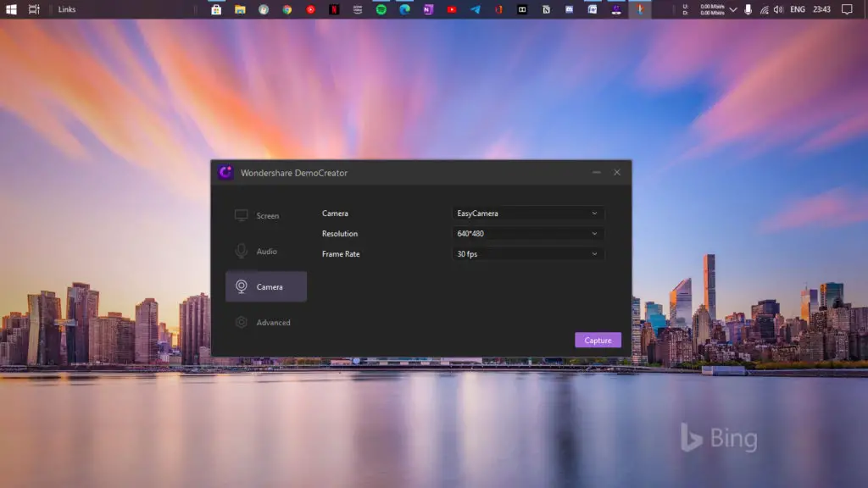Click the purple Capture button

click(598, 340)
